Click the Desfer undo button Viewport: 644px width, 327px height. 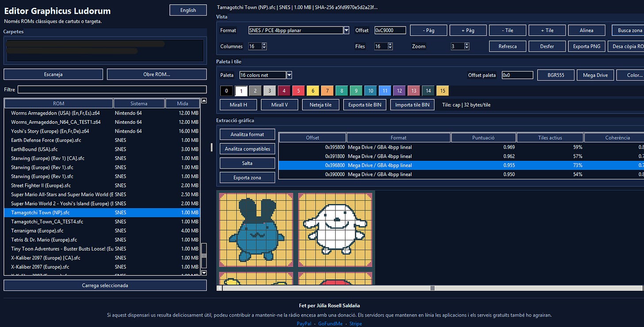[x=547, y=46]
